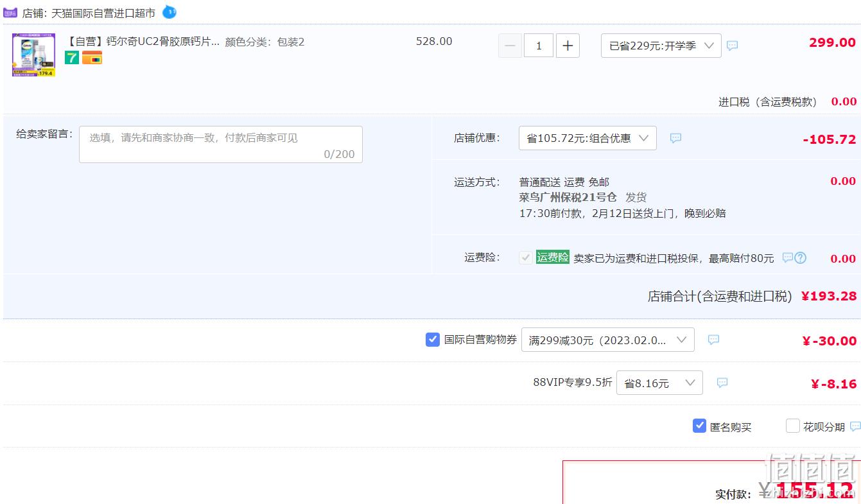Click the ¥-30.00 coupon deduction amount
861x504 pixels.
pos(829,341)
